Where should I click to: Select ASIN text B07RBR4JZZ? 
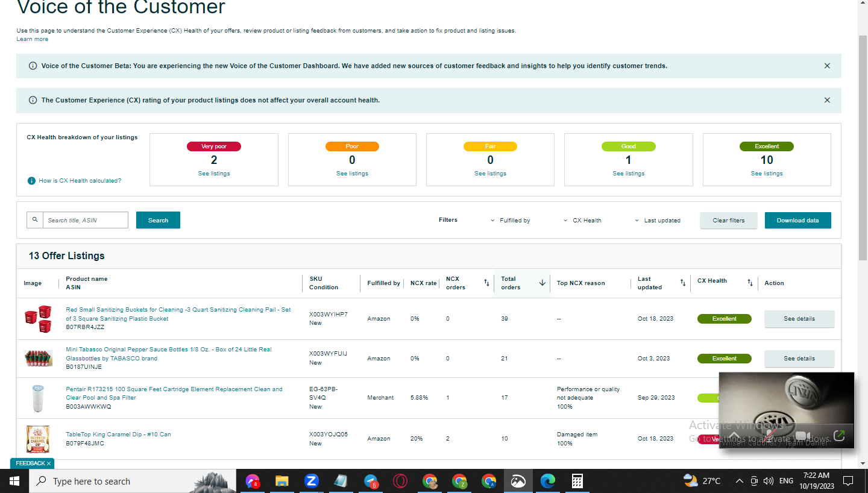pyautogui.click(x=85, y=327)
